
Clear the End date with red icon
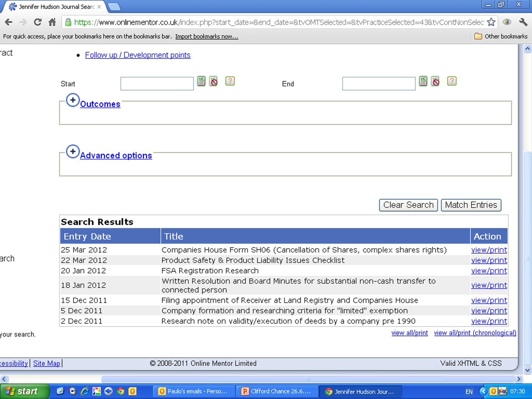[x=435, y=81]
